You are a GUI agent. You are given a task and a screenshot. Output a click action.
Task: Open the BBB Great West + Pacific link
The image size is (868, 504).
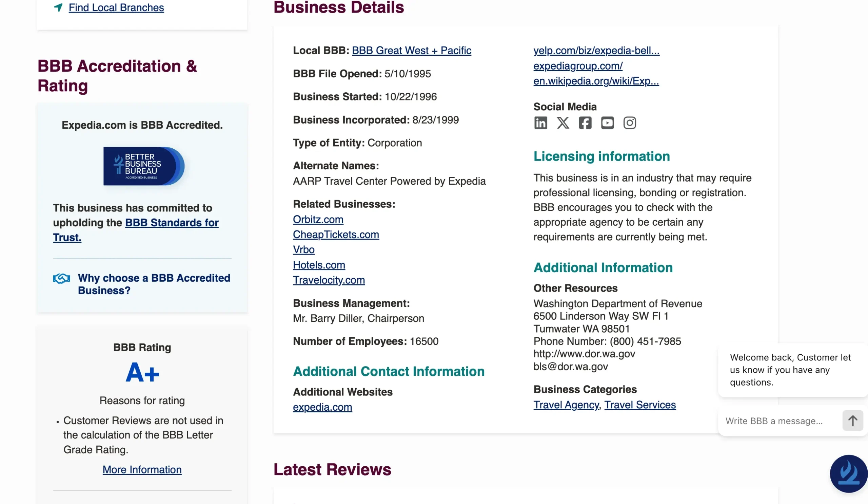(x=411, y=51)
